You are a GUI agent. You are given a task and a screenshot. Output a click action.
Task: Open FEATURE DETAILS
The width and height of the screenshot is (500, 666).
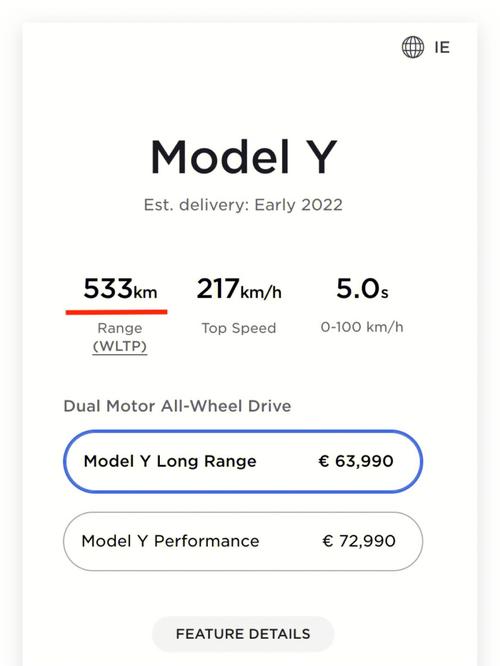tap(243, 634)
